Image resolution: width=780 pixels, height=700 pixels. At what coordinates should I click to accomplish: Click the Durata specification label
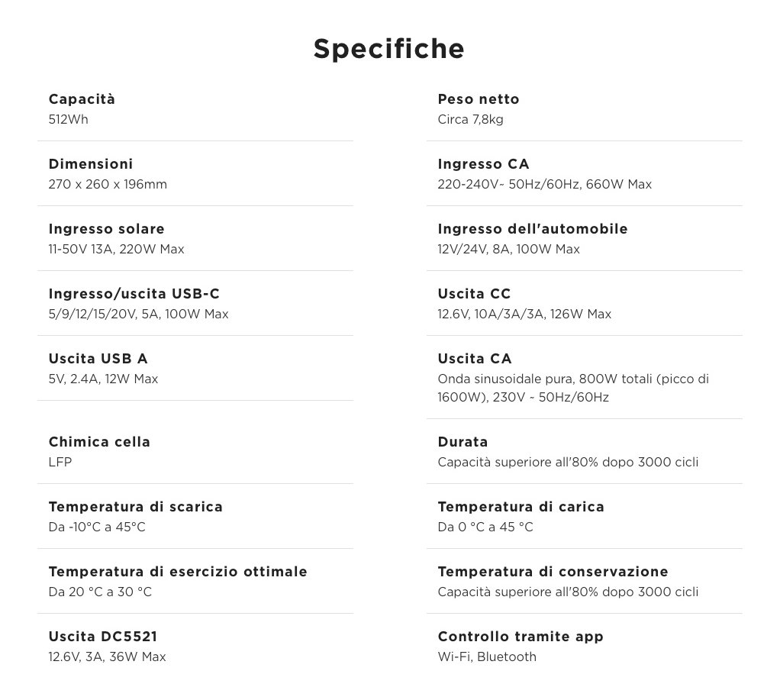(463, 442)
